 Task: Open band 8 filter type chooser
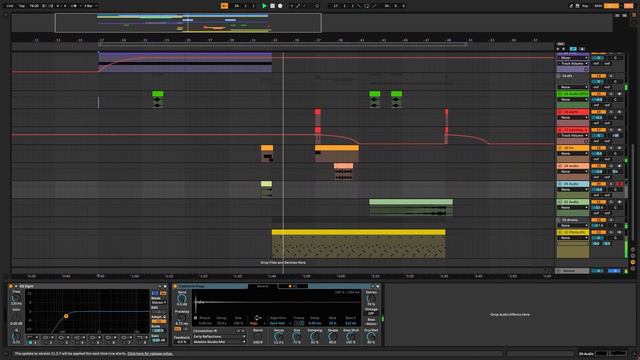pyautogui.click(x=142, y=337)
